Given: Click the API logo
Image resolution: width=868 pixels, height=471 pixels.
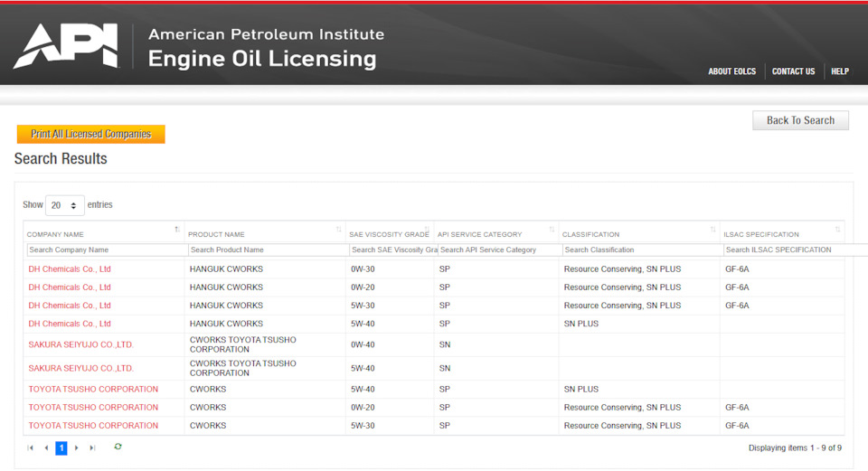Looking at the screenshot, I should pos(66,46).
